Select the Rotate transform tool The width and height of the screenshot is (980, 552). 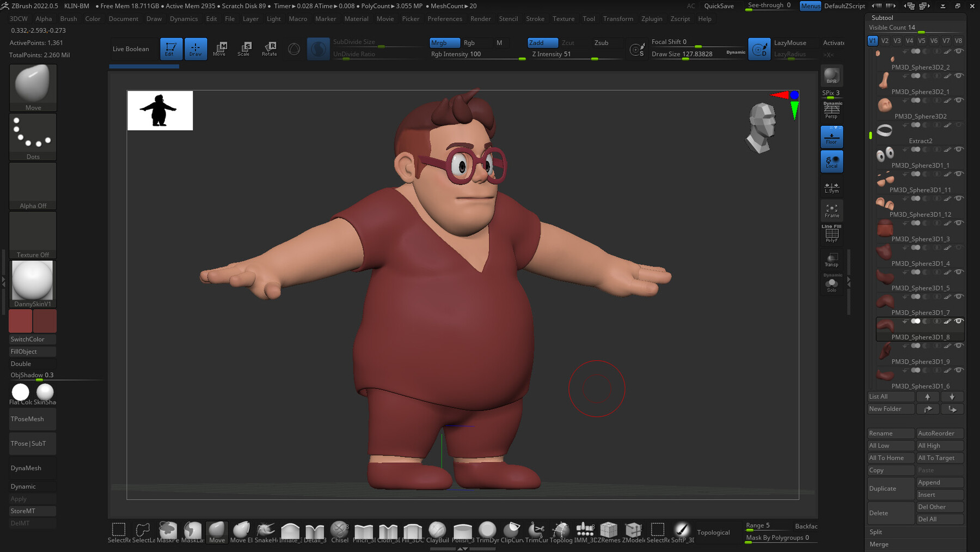tap(269, 48)
